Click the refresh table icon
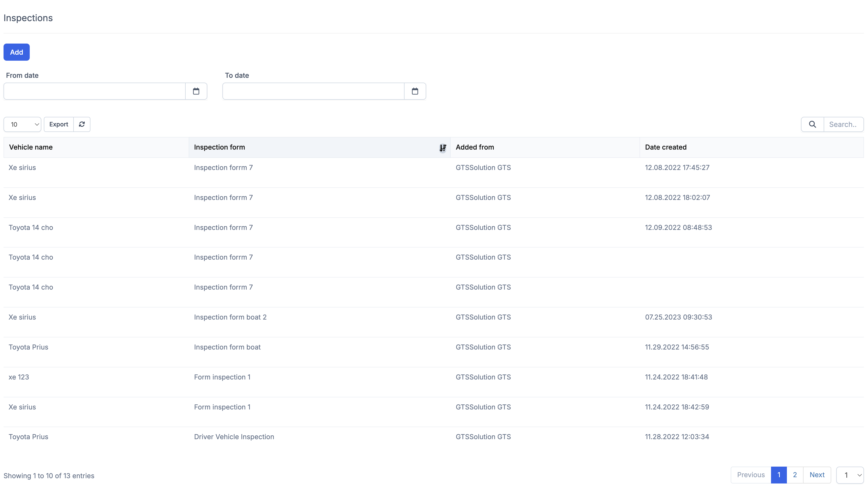868x486 pixels. (x=82, y=124)
